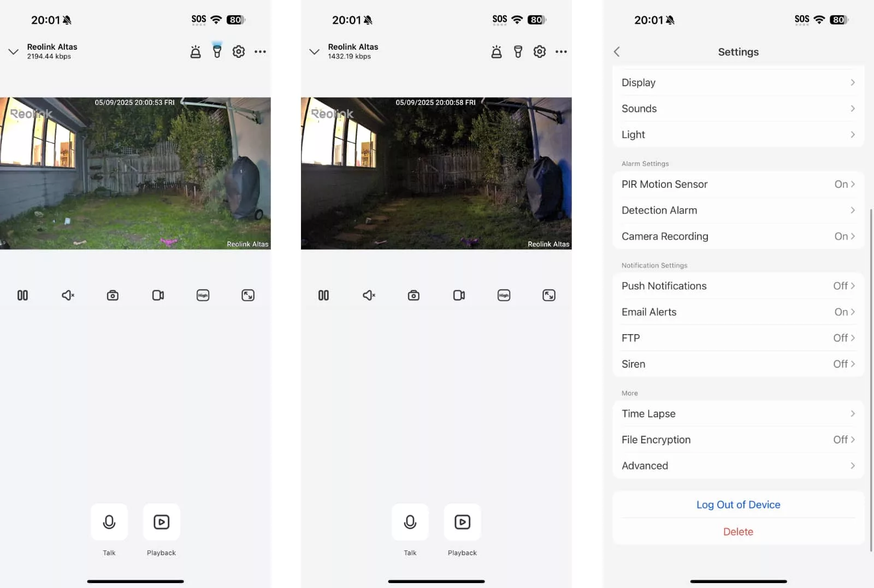Go back from the Settings page

pyautogui.click(x=617, y=51)
